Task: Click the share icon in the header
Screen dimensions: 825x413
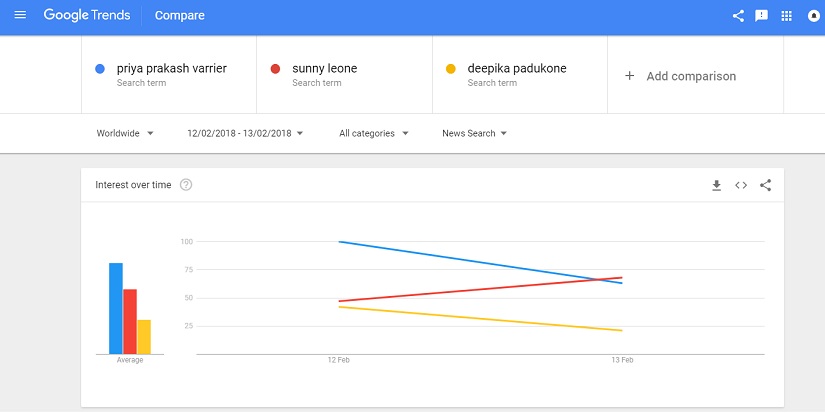Action: coord(738,16)
